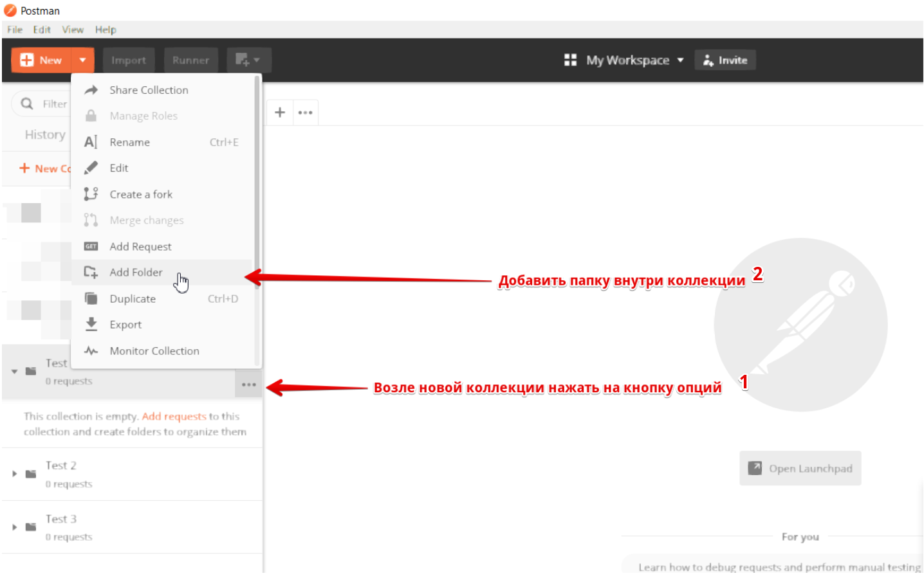The image size is (924, 578).
Task: Expand the Test 2 collection
Action: tap(14, 474)
